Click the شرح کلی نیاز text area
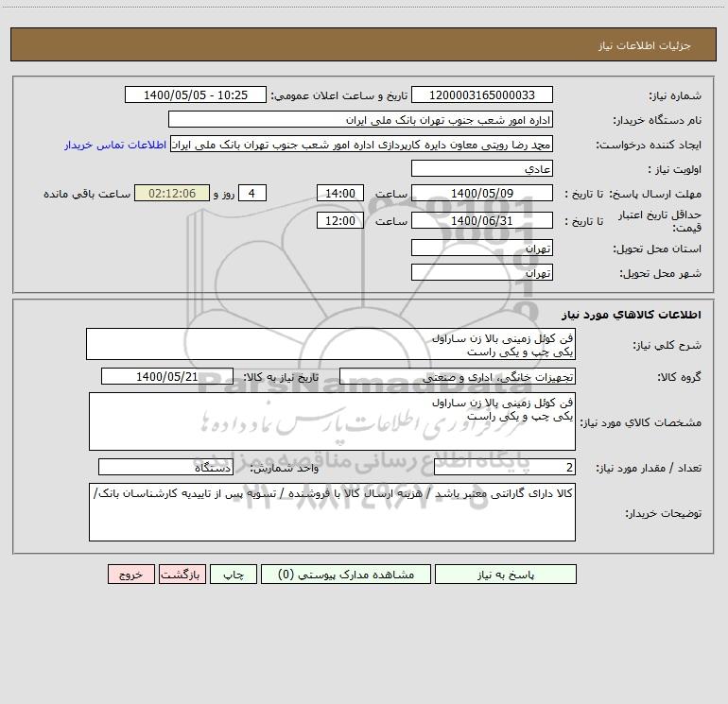The height and width of the screenshot is (704, 728). click(331, 344)
